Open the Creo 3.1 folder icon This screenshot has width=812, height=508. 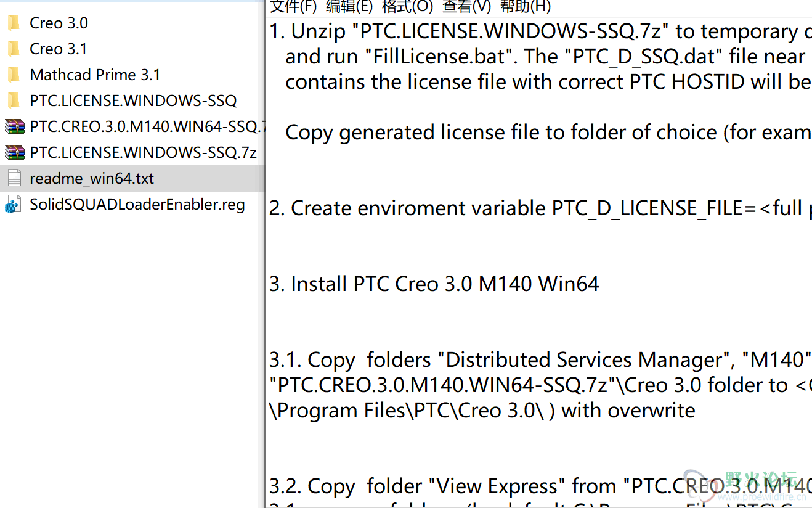(x=14, y=49)
